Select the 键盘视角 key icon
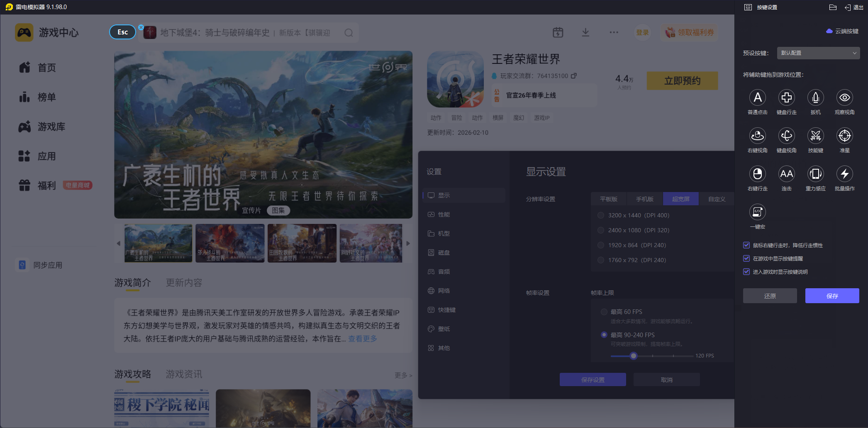Screen dimensions: 868x428 coord(787,136)
